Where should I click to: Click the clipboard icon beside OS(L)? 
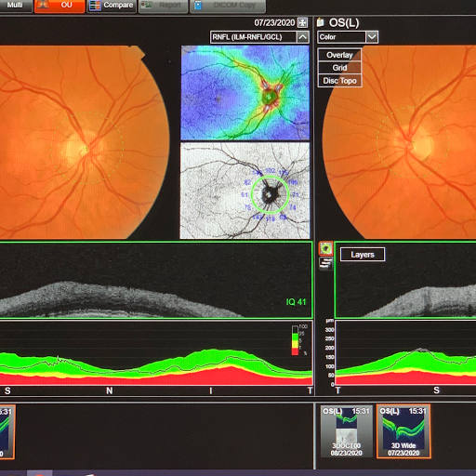[x=321, y=22]
